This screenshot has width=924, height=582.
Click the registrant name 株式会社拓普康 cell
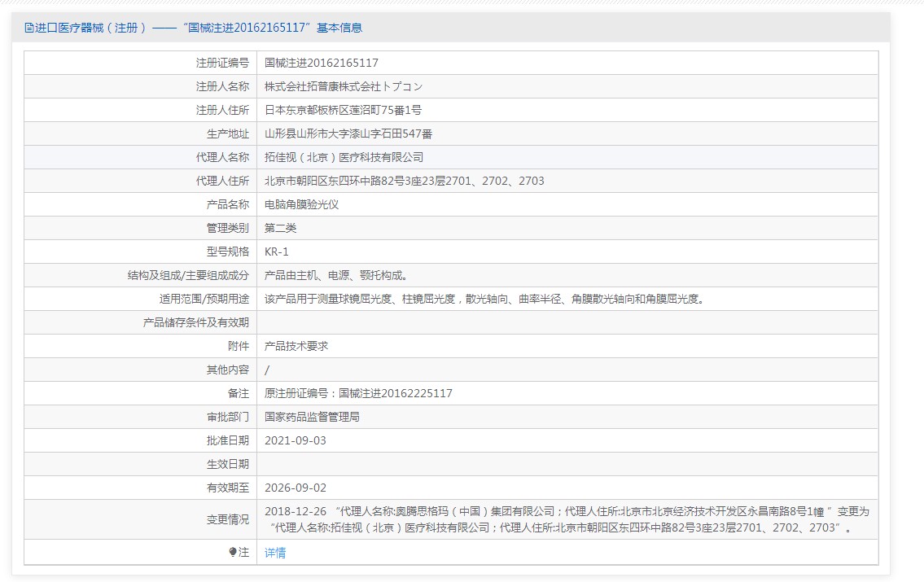(344, 86)
